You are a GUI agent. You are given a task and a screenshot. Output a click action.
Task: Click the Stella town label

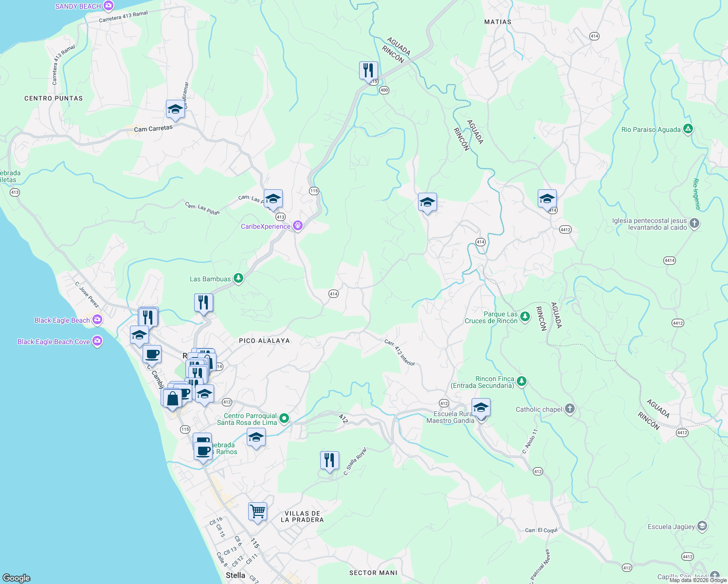[x=236, y=575]
